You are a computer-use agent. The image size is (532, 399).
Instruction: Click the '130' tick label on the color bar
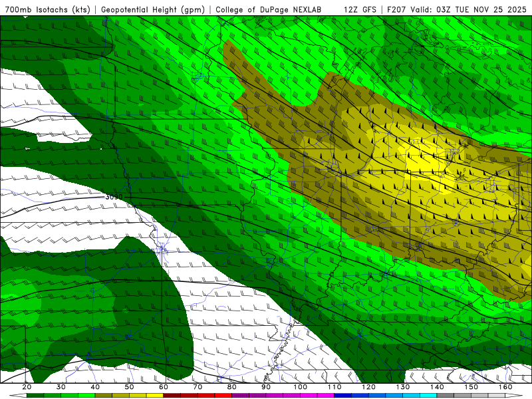coord(403,387)
